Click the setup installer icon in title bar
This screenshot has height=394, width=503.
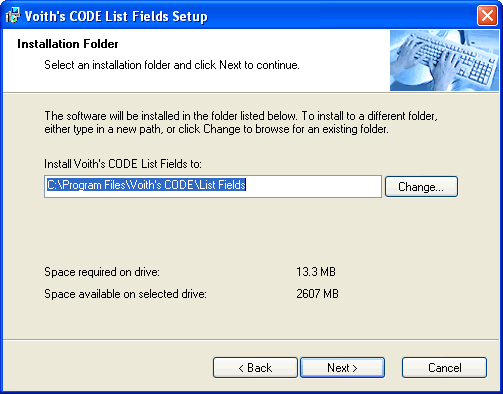tap(12, 16)
